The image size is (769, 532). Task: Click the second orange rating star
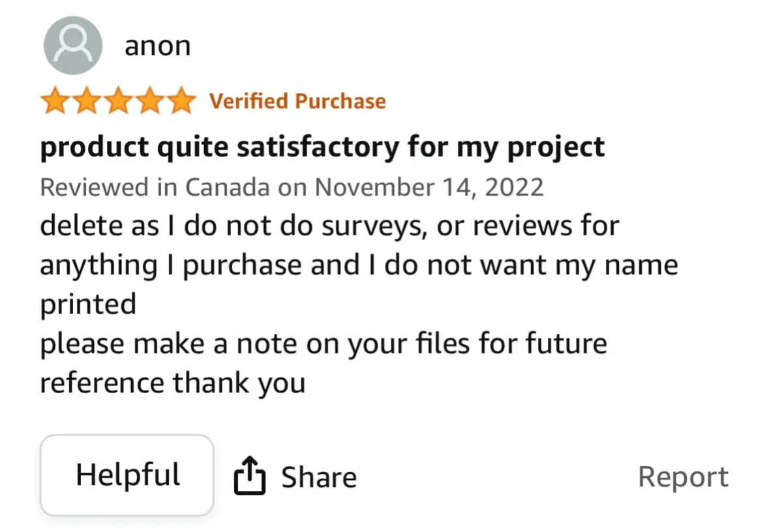[87, 100]
